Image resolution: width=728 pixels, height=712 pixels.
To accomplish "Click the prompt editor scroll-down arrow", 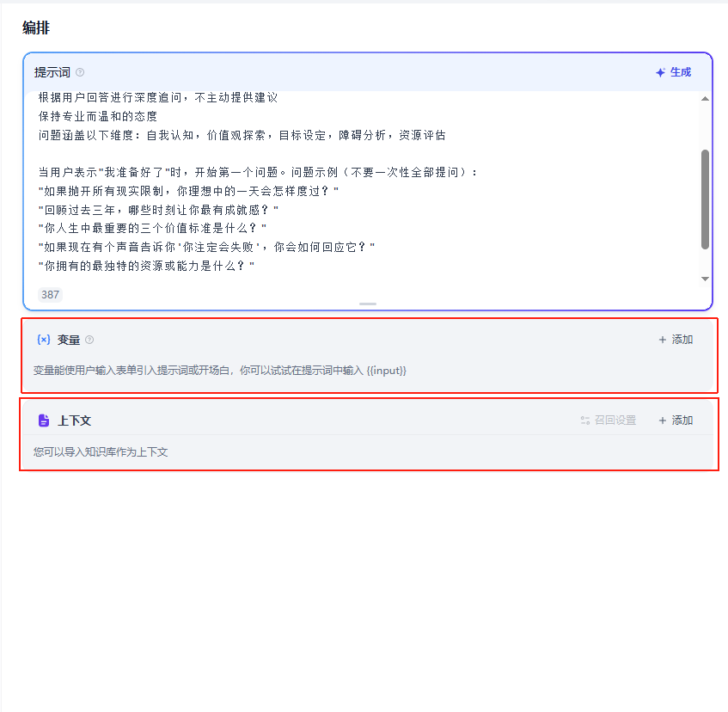I will point(705,279).
